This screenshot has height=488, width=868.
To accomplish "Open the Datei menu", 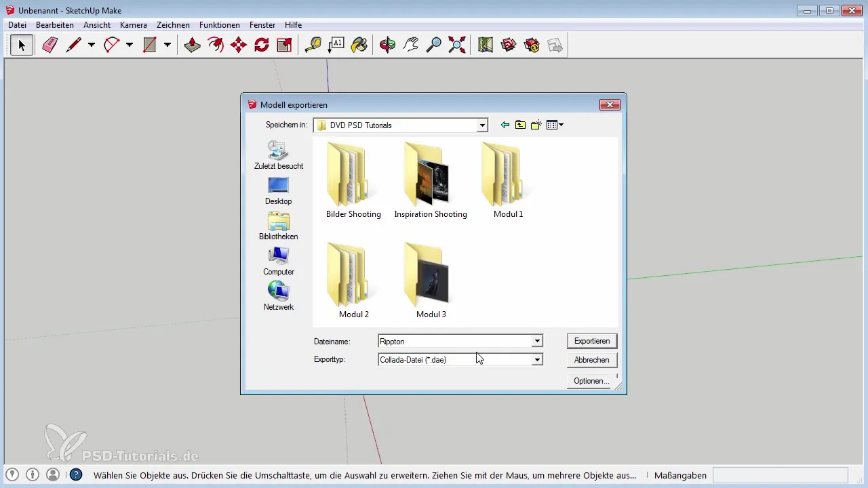I will 17,25.
